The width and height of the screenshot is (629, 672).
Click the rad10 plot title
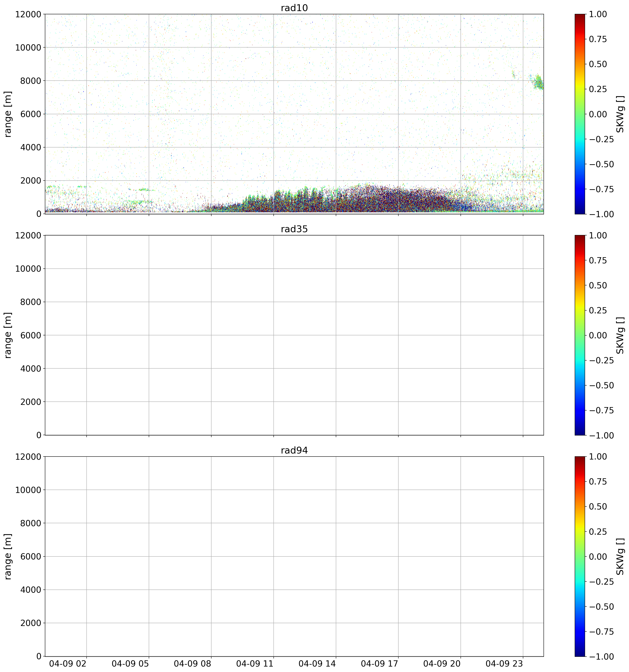[294, 8]
